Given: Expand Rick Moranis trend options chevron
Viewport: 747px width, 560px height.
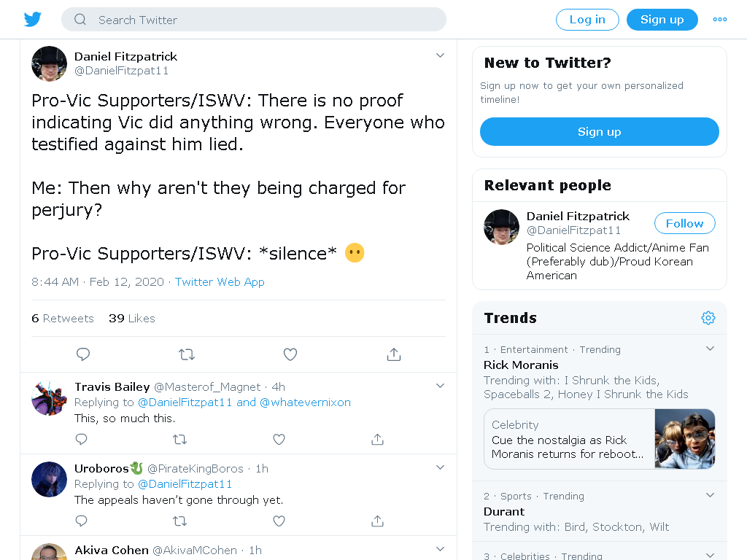Looking at the screenshot, I should click(x=710, y=348).
